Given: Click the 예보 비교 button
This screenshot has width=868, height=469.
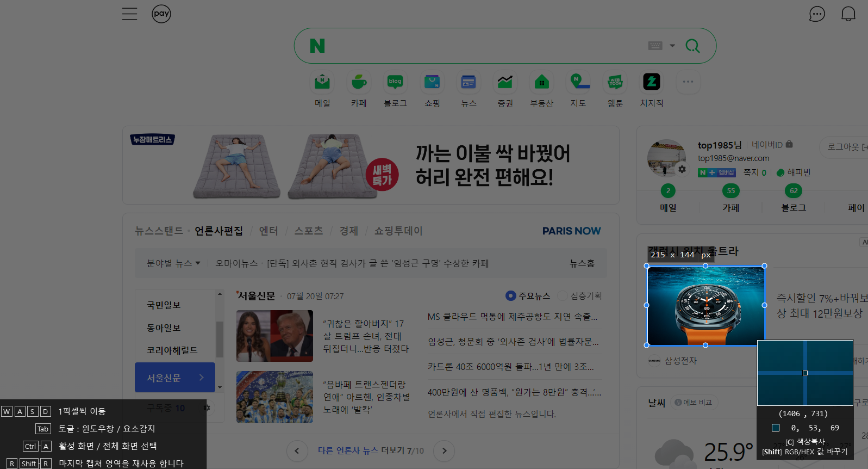Looking at the screenshot, I should (694, 403).
